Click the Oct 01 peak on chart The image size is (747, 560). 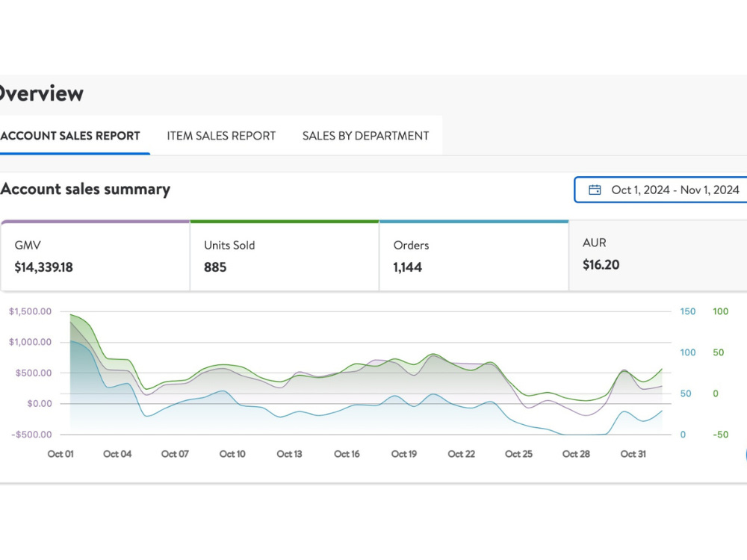71,315
